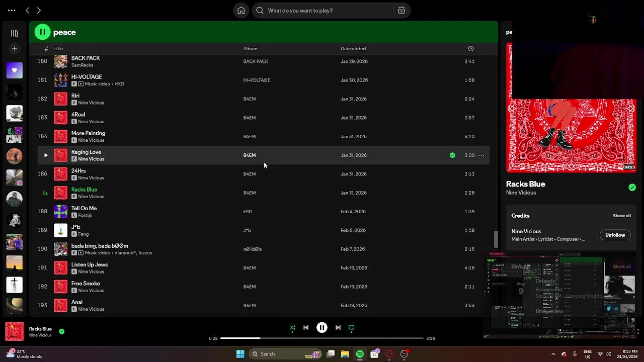Expand Your Library sidebar icon
This screenshot has height=362, width=644.
[x=15, y=33]
